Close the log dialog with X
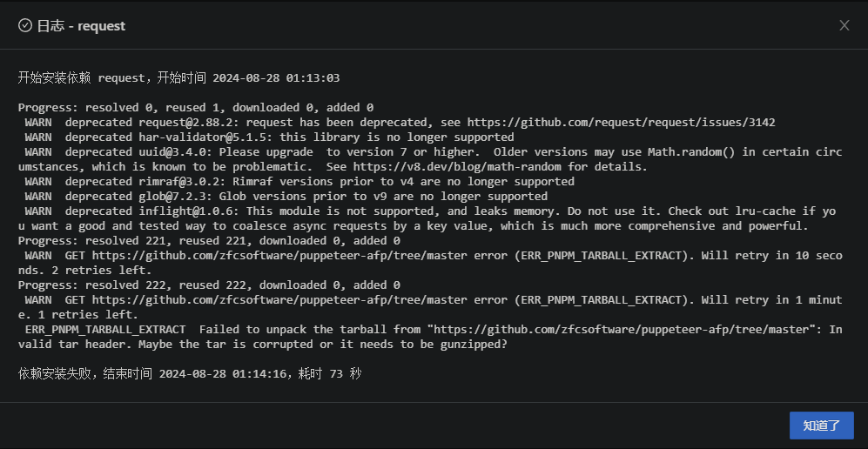Screen dimensions: 868x449 (844, 25)
